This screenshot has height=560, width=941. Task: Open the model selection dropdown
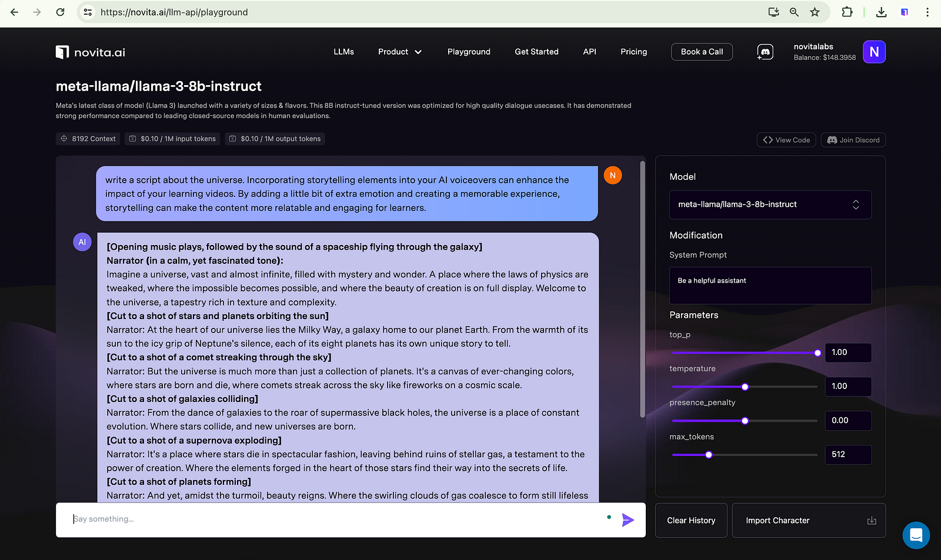(770, 204)
